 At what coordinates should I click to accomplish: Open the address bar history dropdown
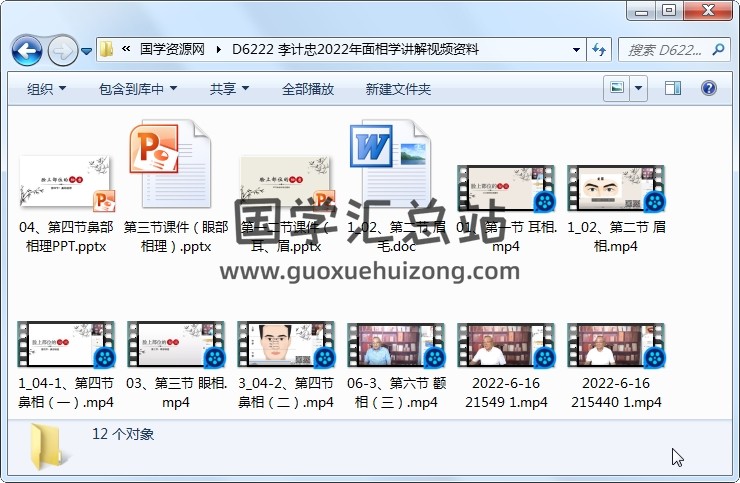[x=576, y=50]
